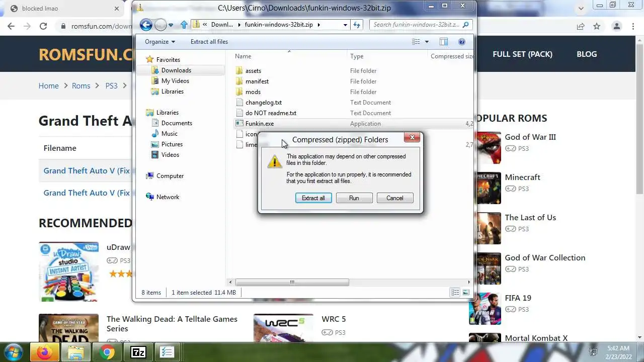
Task: Click Home breadcrumb link
Action: click(49, 86)
